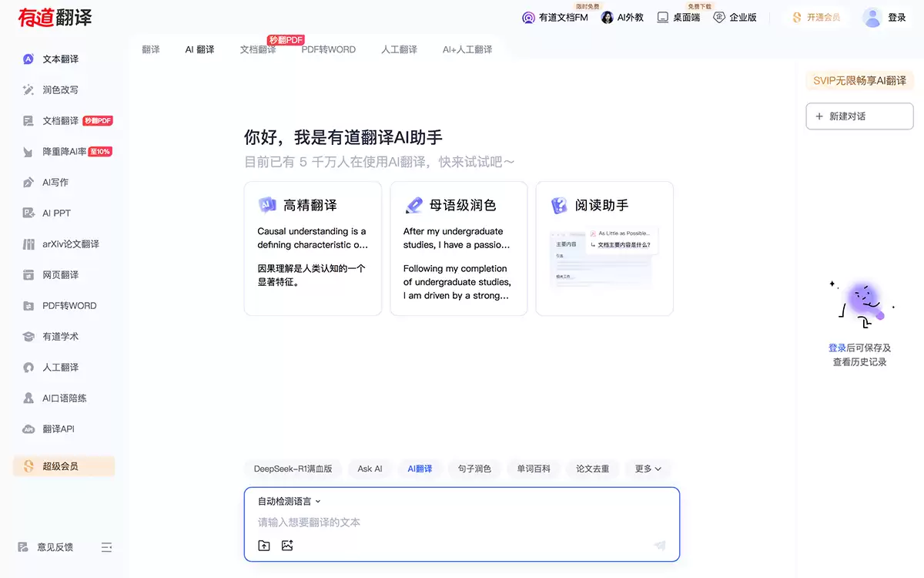Click the 企业版 badge icon

(x=719, y=18)
